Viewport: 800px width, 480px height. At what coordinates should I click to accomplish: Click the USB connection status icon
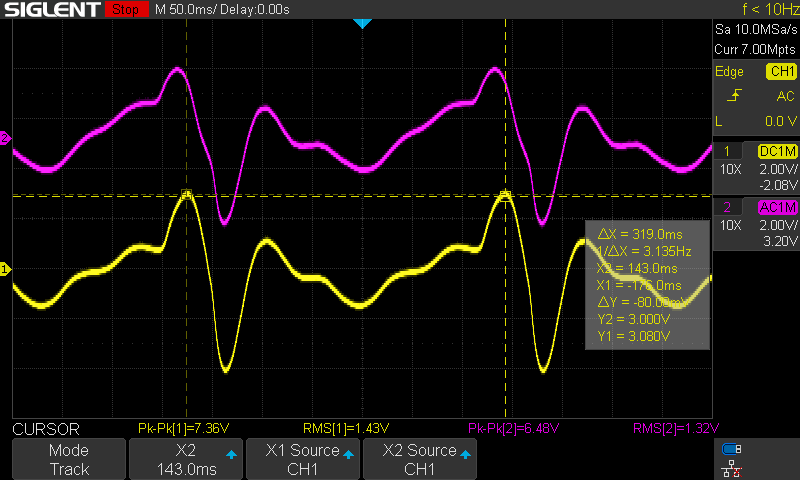731,449
